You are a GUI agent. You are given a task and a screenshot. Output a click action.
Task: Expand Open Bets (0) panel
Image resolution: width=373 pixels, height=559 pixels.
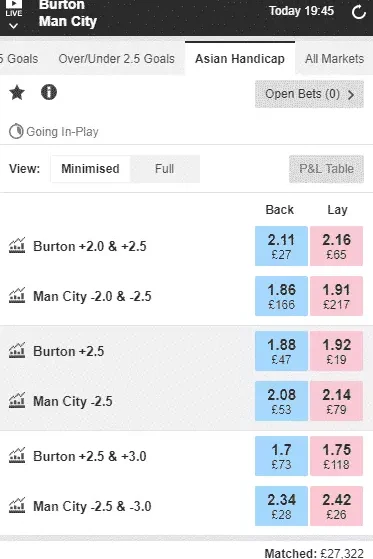click(309, 94)
